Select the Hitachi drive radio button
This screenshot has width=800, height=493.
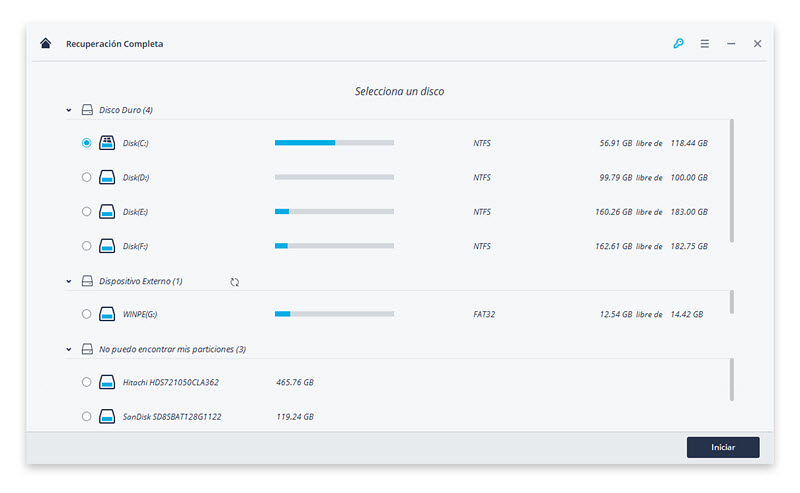click(x=86, y=382)
